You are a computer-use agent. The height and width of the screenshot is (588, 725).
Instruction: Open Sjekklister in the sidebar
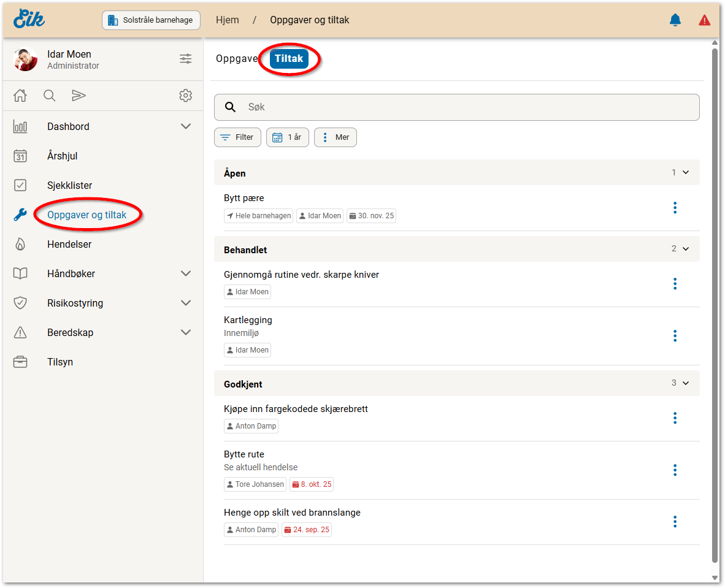pos(69,185)
